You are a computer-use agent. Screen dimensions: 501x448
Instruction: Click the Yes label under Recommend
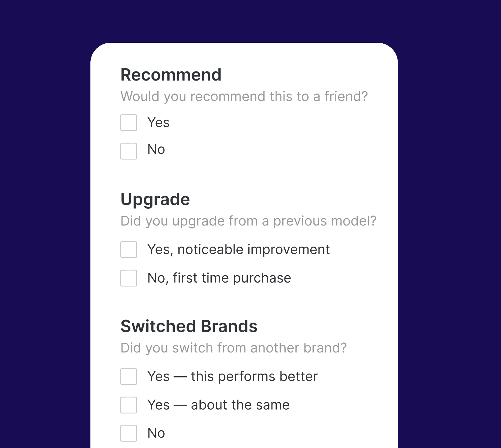159,123
